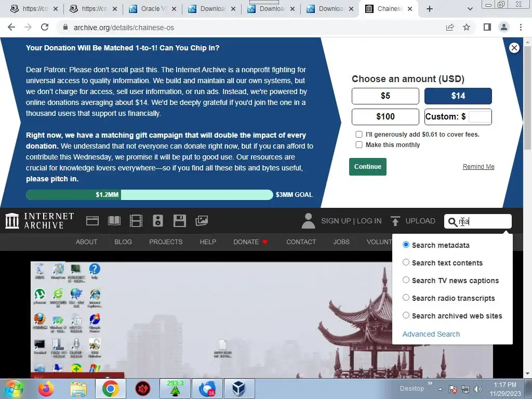Select Search metadata radio
The image size is (532, 399).
[x=406, y=245]
